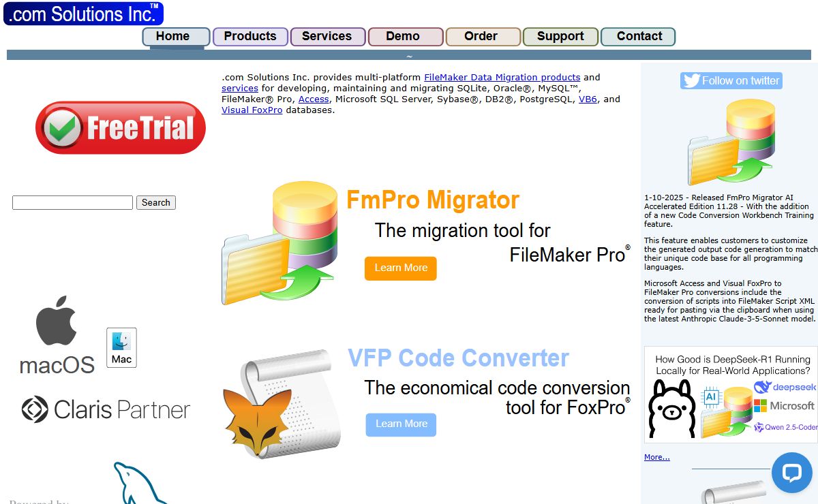Screen dimensions: 818x504
Task: Select the Order navigation tab
Action: [481, 37]
